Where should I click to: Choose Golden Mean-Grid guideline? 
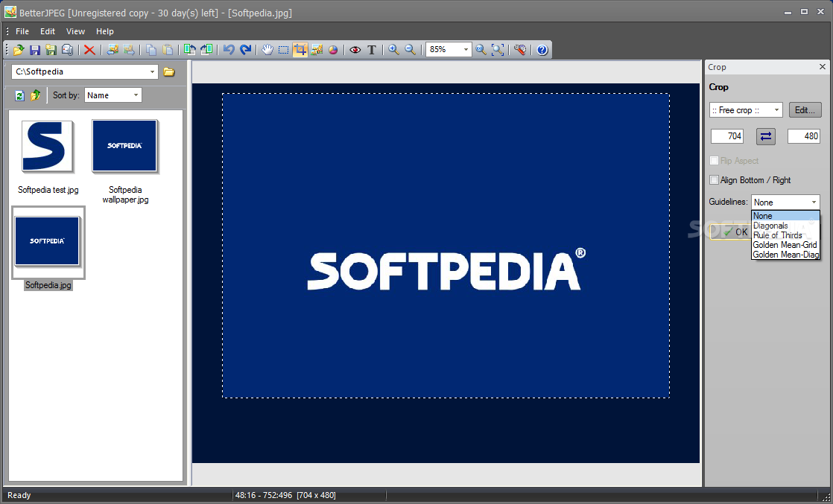click(x=786, y=245)
